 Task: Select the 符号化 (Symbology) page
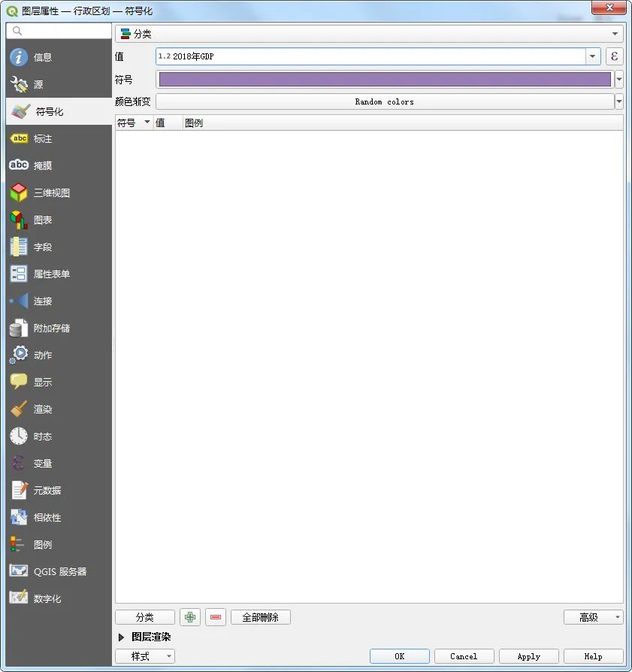pyautogui.click(x=59, y=111)
